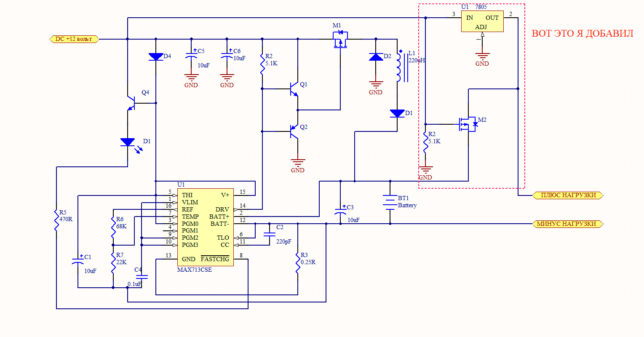
Task: Click the MAX713CSE part name text
Action: (x=195, y=270)
